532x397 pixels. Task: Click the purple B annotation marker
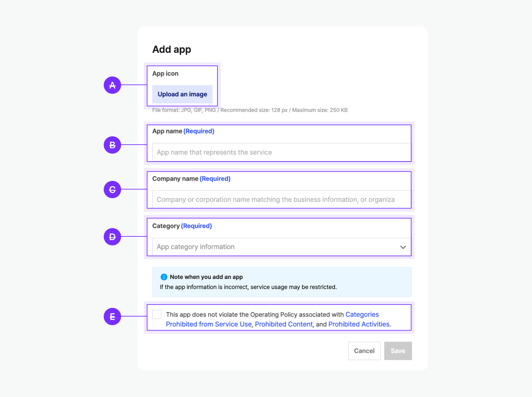(x=112, y=145)
